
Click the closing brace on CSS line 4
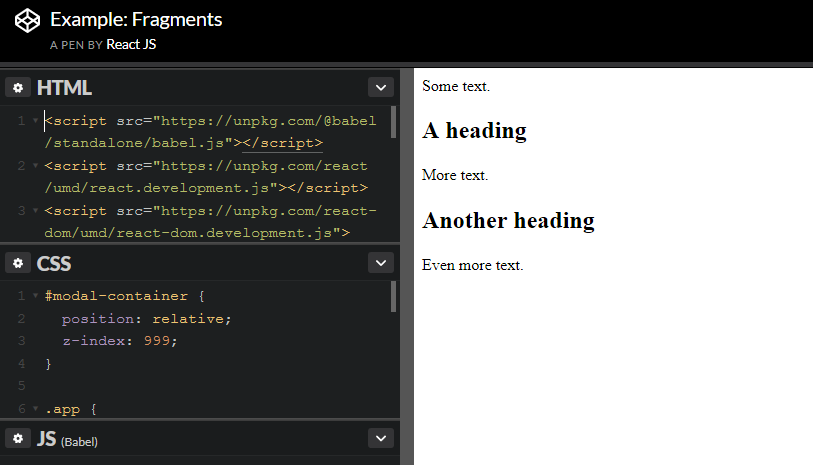click(x=48, y=363)
